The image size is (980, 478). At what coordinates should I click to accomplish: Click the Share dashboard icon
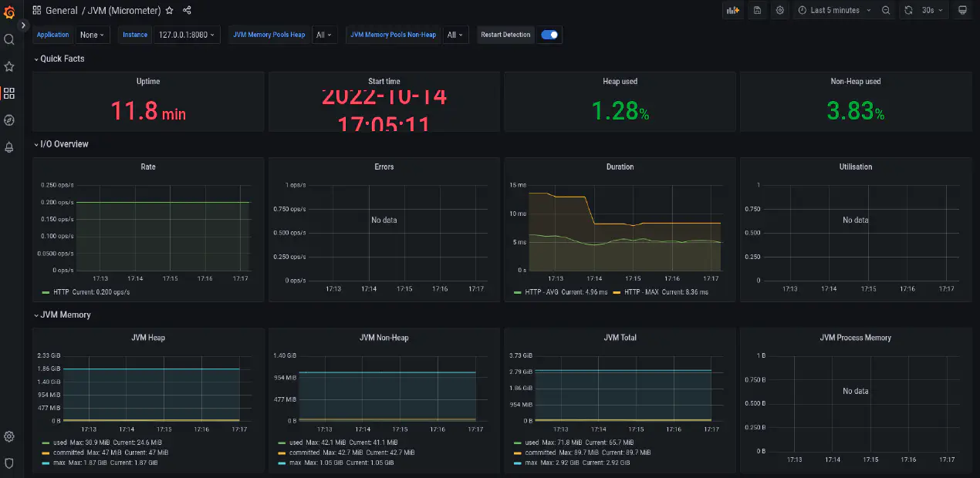(x=186, y=10)
